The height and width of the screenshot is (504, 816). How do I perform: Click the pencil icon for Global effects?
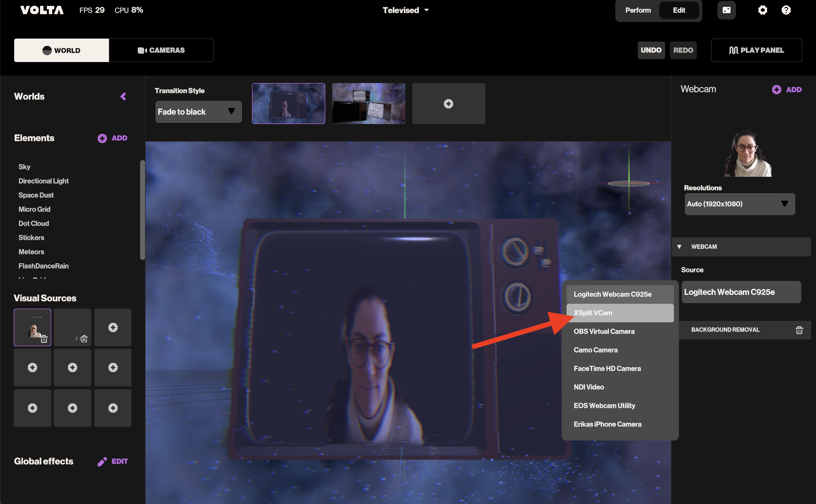click(x=102, y=462)
